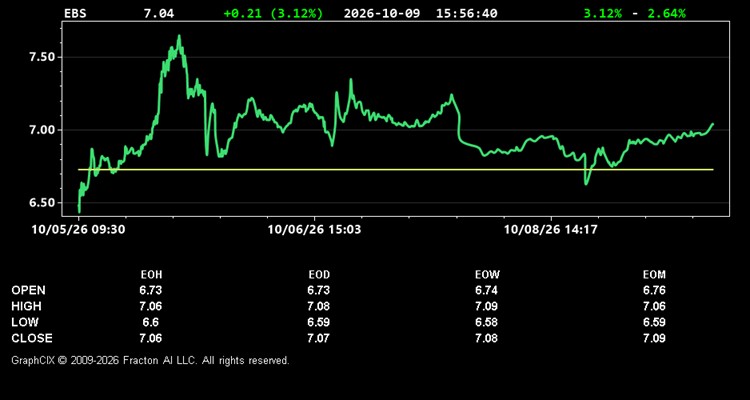The image size is (750, 400).
Task: Click the CLOSE row label
Action: tap(32, 338)
